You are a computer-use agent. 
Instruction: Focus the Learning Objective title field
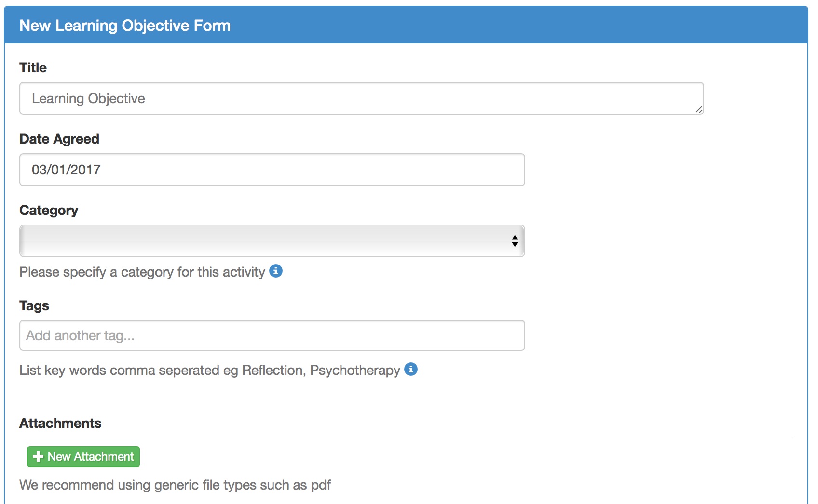(x=362, y=98)
